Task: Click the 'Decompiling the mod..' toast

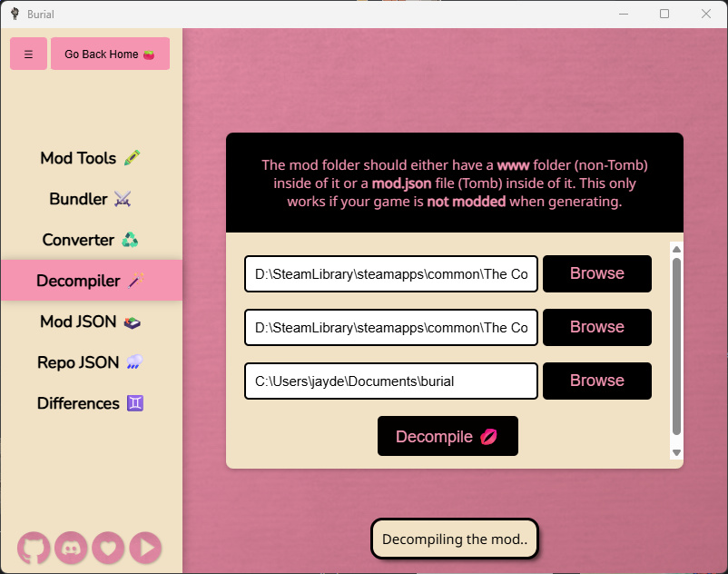Action: tap(455, 539)
